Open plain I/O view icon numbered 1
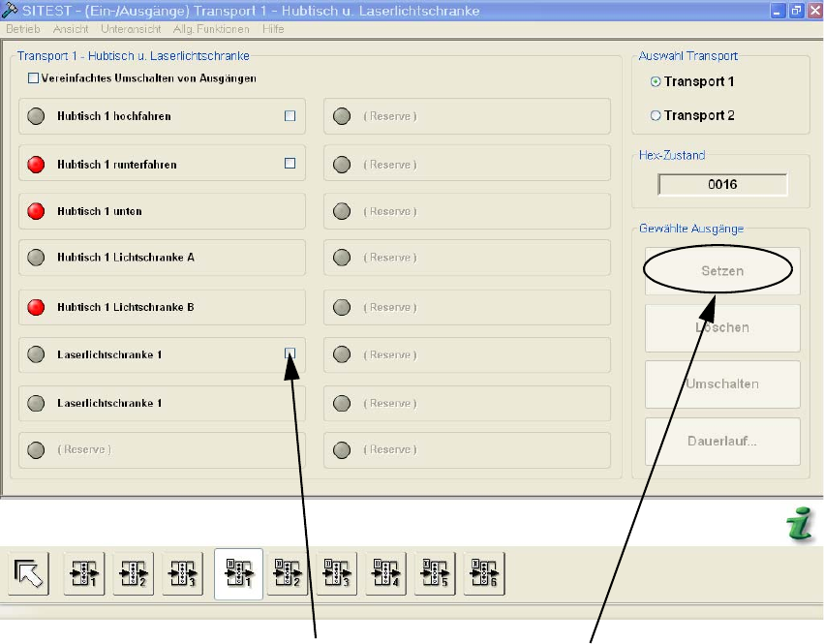Screen dimensions: 824x644 coord(84,573)
